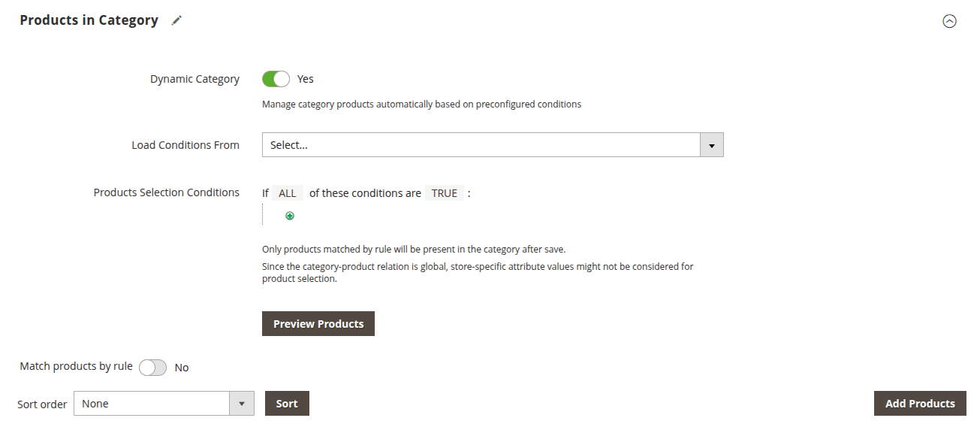Click the Yes label beside Dynamic Category

[306, 79]
